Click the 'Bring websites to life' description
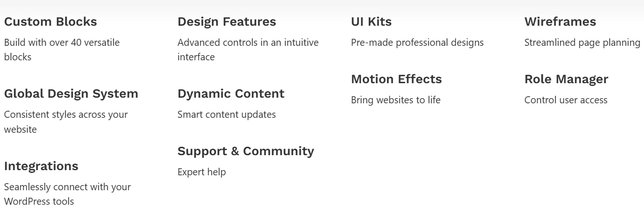Screen dimensions: 644x215 395,100
